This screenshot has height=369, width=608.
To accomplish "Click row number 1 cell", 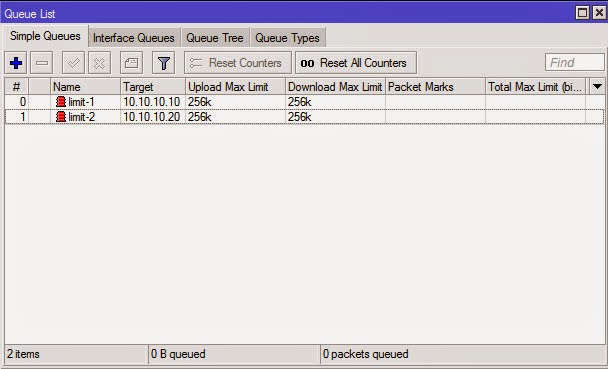I will 17,117.
